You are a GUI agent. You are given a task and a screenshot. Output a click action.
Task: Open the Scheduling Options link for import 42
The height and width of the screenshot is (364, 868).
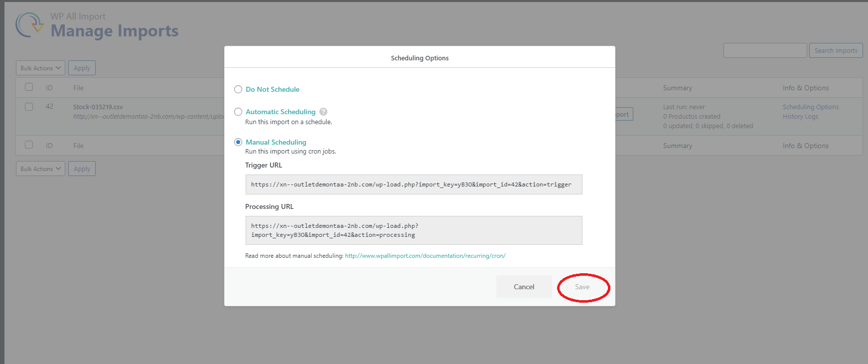coord(811,107)
